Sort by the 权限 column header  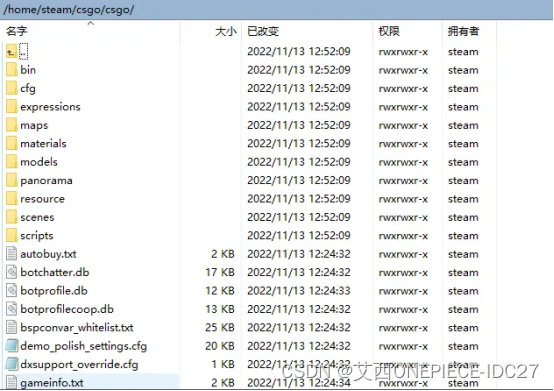389,31
